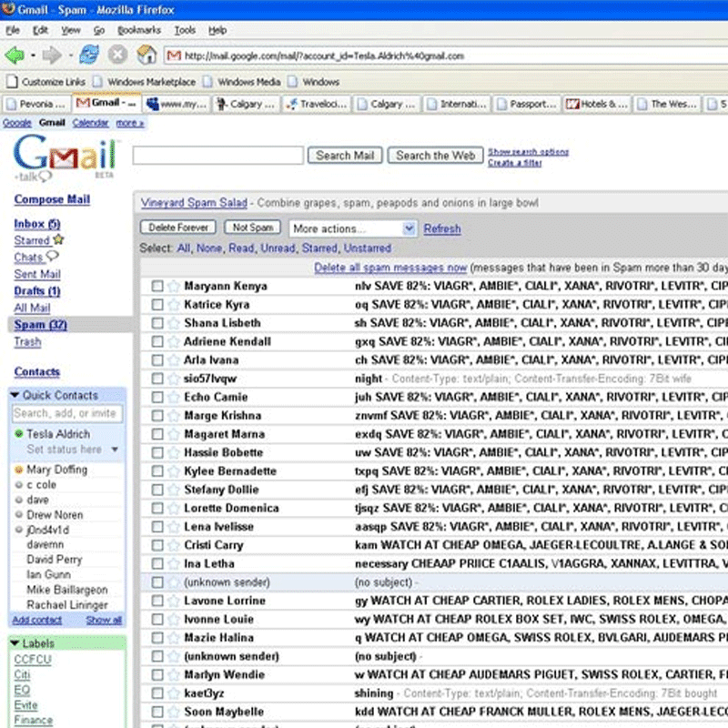728x728 pixels.
Task: Stop page loading with the red X icon
Action: point(117,56)
